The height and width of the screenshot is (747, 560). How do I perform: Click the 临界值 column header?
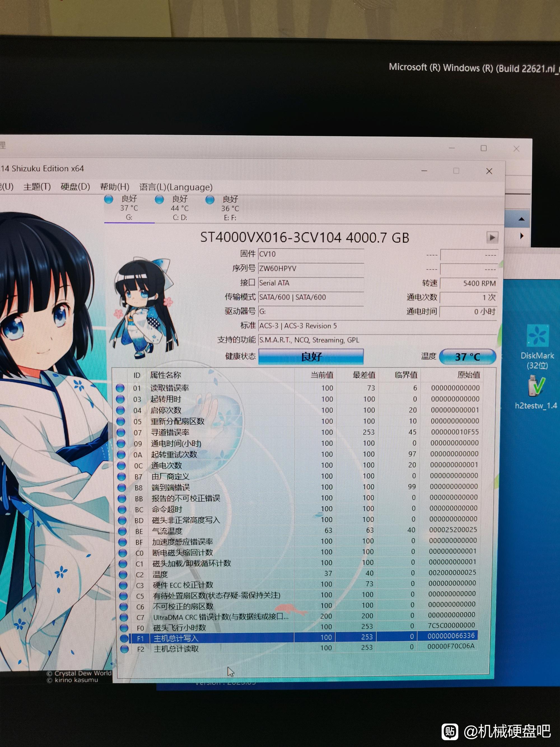(x=406, y=375)
